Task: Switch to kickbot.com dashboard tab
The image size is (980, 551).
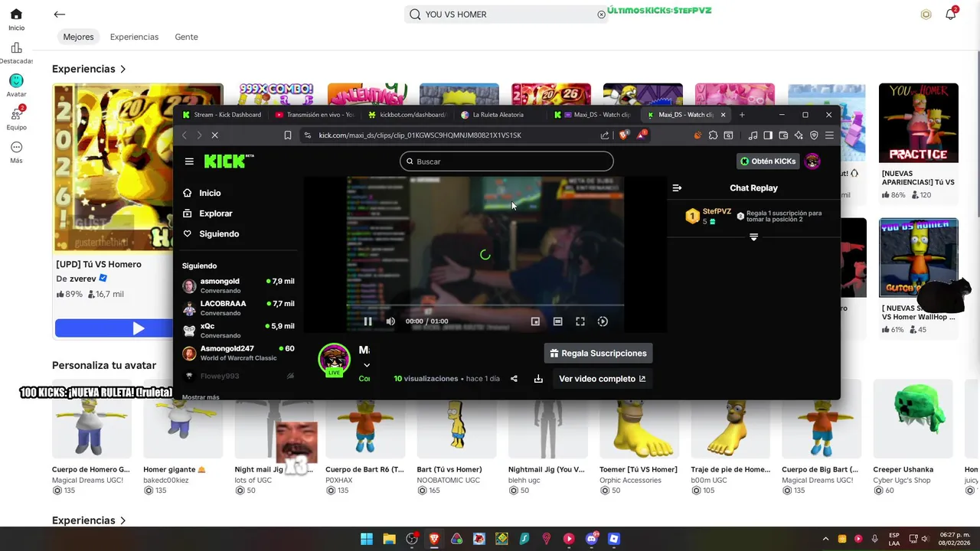Action: 407,115
